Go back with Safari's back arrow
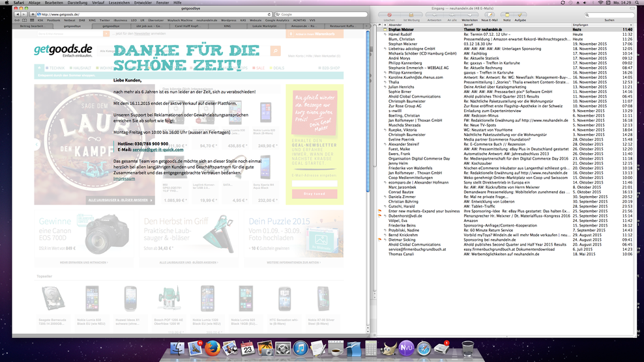Image resolution: width=644 pixels, height=362 pixels. [x=17, y=14]
